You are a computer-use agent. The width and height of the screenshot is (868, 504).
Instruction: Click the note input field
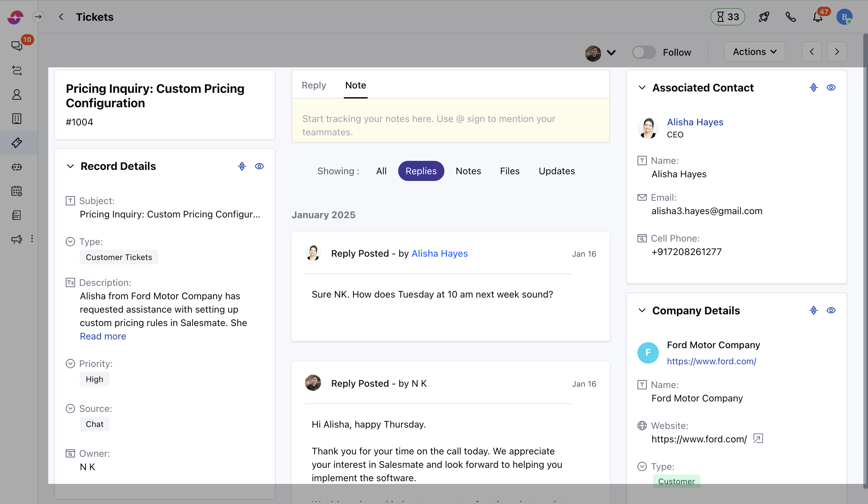[x=450, y=125]
